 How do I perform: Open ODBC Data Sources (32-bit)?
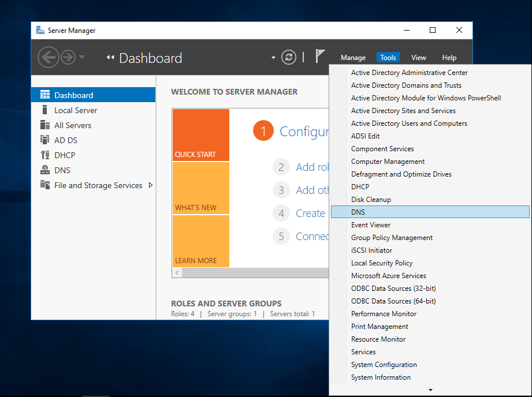(x=430, y=289)
